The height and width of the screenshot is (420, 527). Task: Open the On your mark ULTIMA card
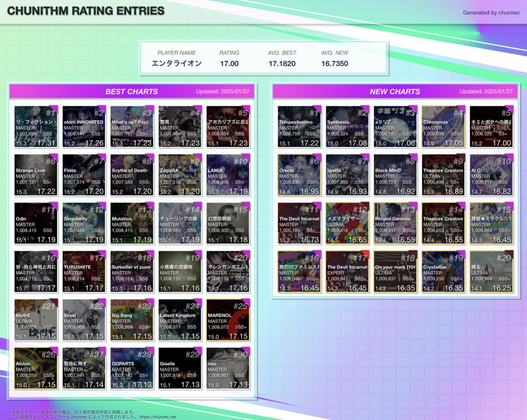click(x=395, y=272)
